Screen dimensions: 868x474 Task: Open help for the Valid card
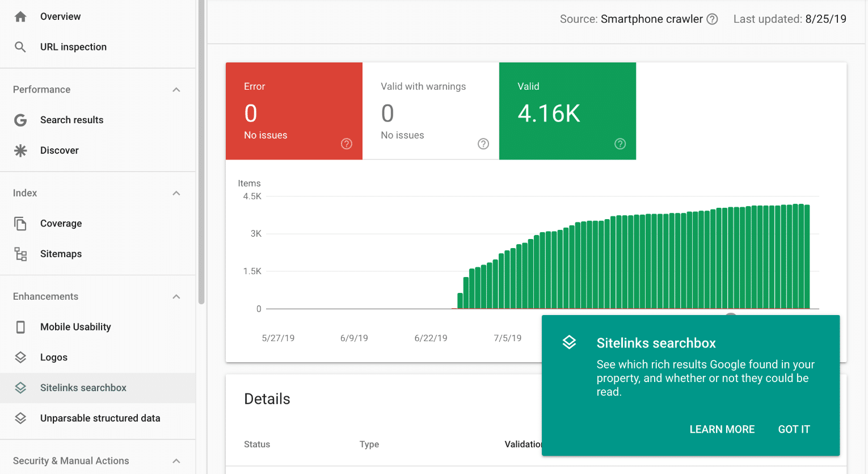click(x=620, y=144)
